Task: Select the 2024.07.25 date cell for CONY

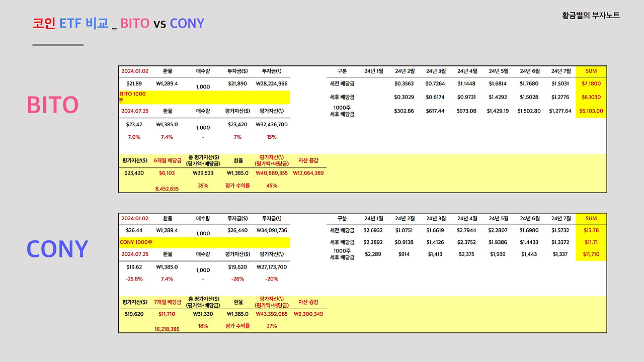Action: pos(134,254)
